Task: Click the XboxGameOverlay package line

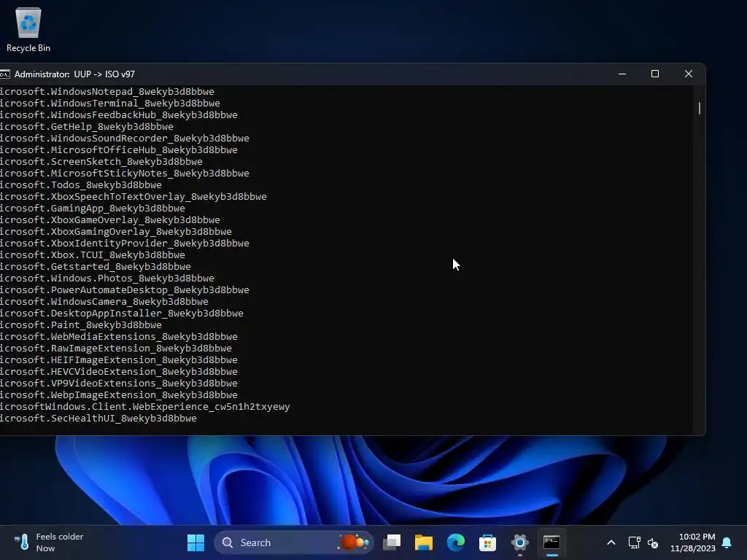Action: coord(110,220)
